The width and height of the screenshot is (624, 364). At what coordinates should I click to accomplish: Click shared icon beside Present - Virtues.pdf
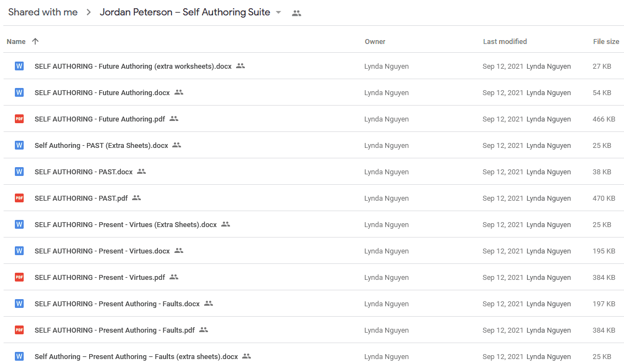(x=174, y=277)
